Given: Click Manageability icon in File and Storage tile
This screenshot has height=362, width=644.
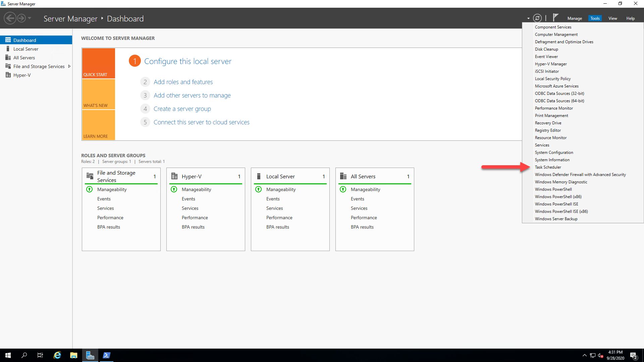Looking at the screenshot, I should tap(90, 189).
